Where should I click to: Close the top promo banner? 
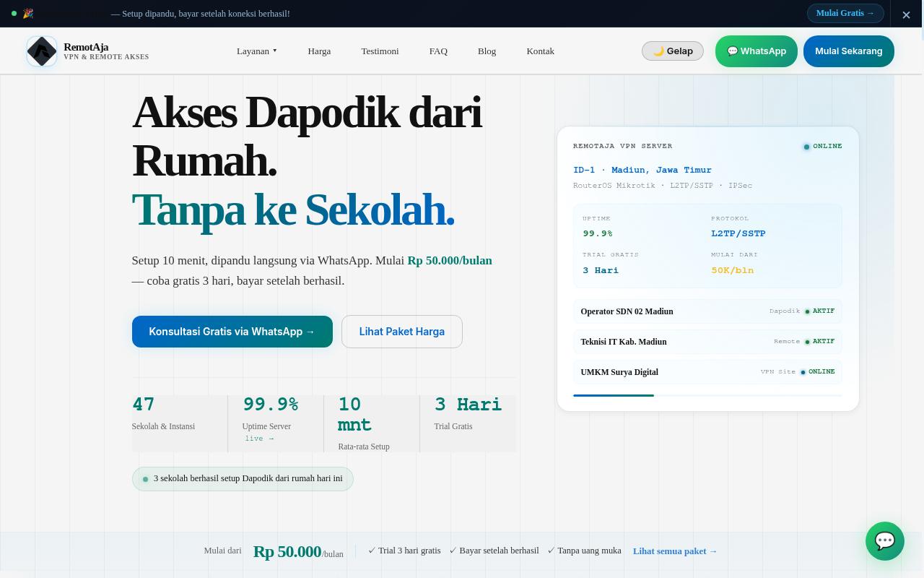click(906, 14)
